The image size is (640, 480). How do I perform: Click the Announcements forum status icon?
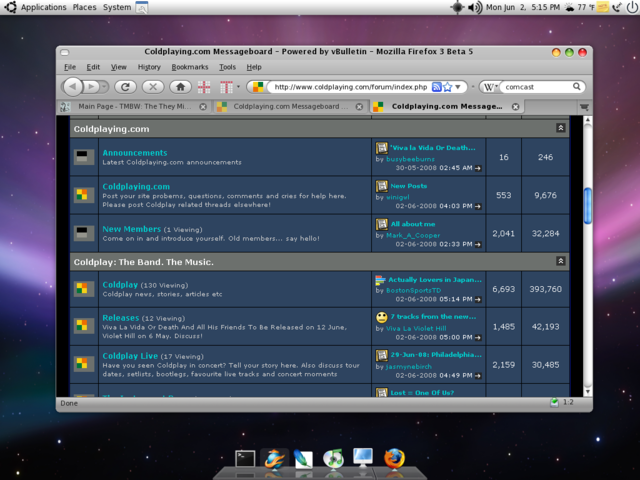(82, 157)
